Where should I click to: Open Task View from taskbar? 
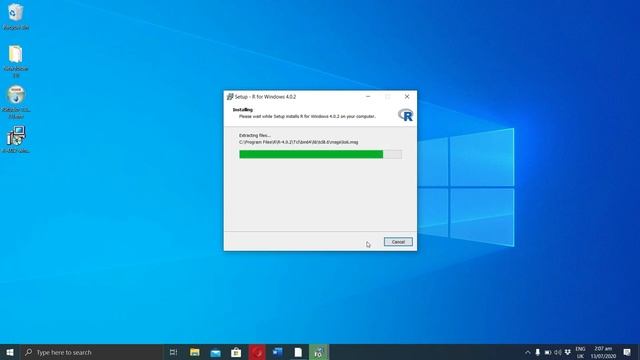point(173,352)
